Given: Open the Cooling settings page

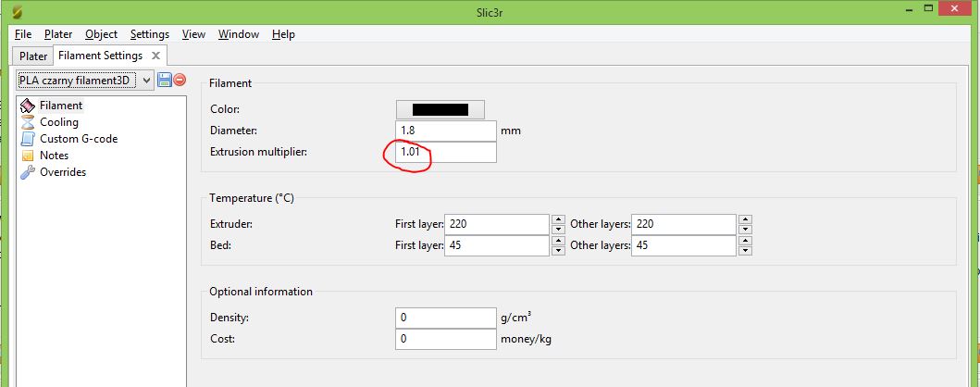Looking at the screenshot, I should 58,122.
